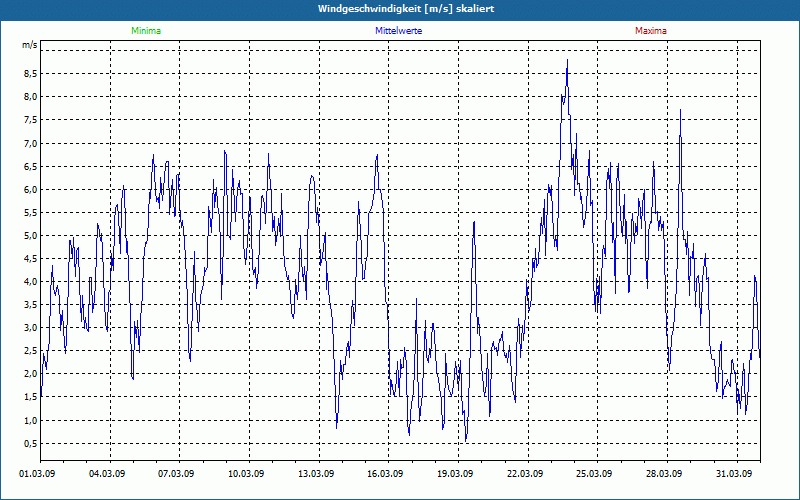Click the 04.03.09 date label
The image size is (800, 500).
tap(107, 474)
